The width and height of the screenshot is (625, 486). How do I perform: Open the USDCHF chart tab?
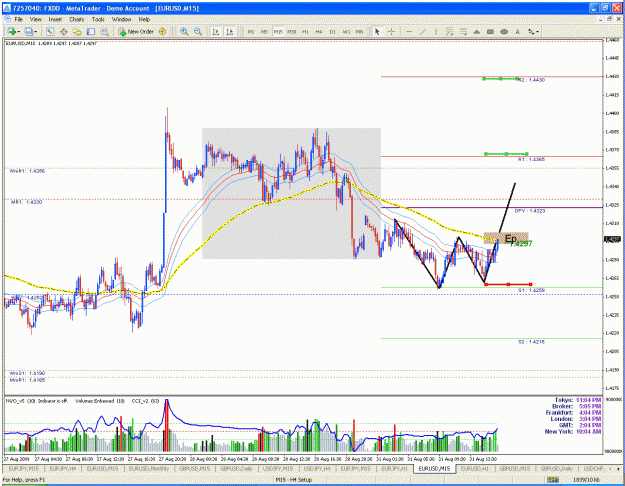click(x=592, y=468)
